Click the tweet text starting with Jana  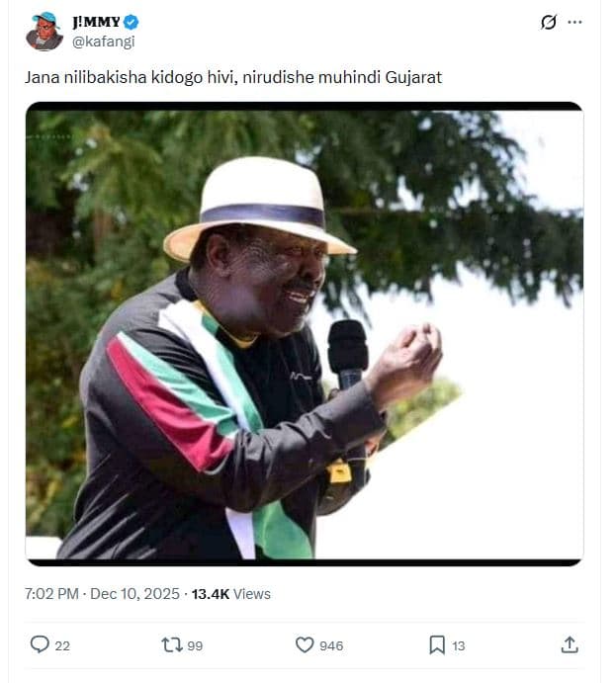(x=232, y=76)
